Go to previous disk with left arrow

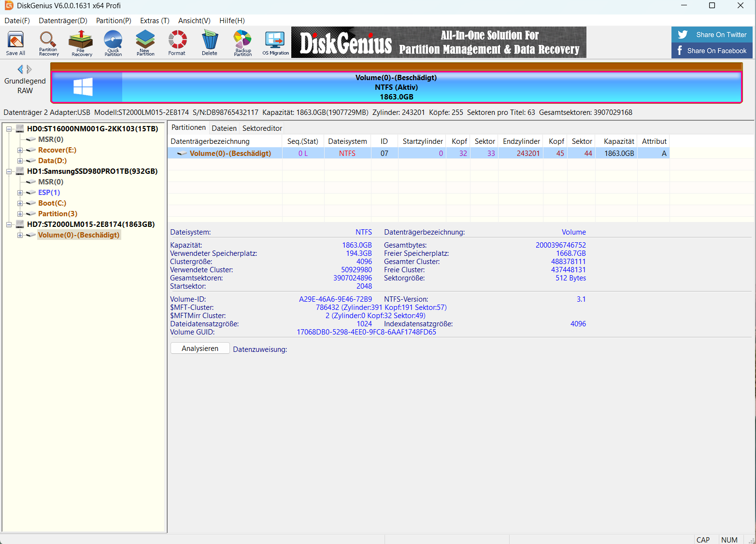20,69
